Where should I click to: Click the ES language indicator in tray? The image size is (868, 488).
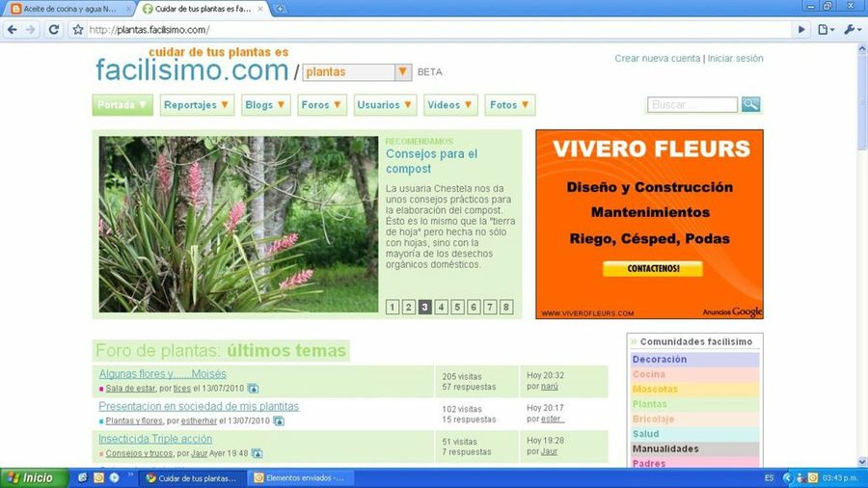pos(769,478)
